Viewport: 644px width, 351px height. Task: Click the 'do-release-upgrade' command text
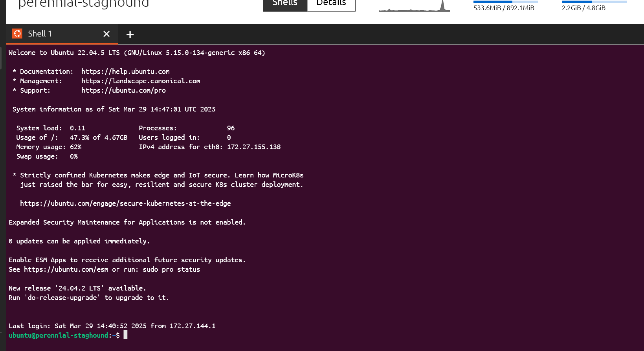click(x=62, y=298)
